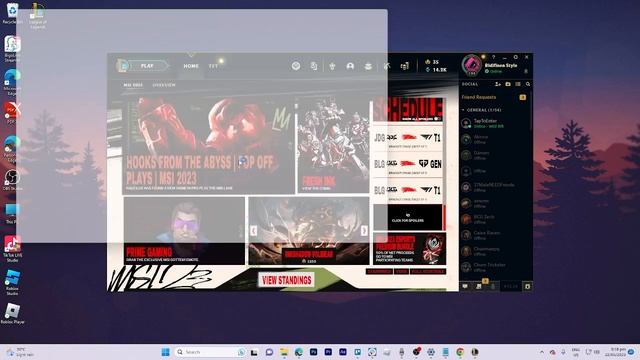
Task: Open the BLG vs T1 match card
Action: click(408, 191)
